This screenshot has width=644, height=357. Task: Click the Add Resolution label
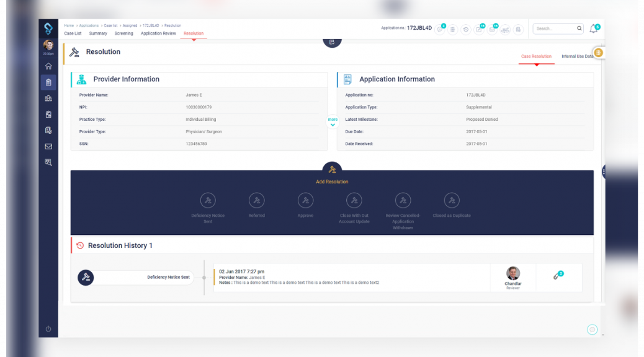332,182
